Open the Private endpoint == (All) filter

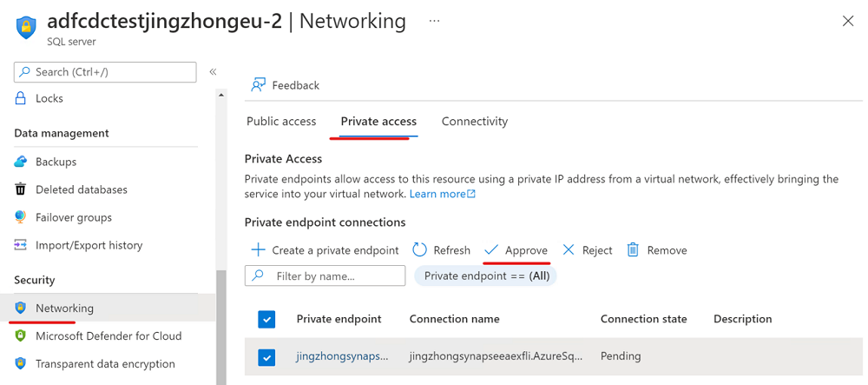(x=485, y=275)
